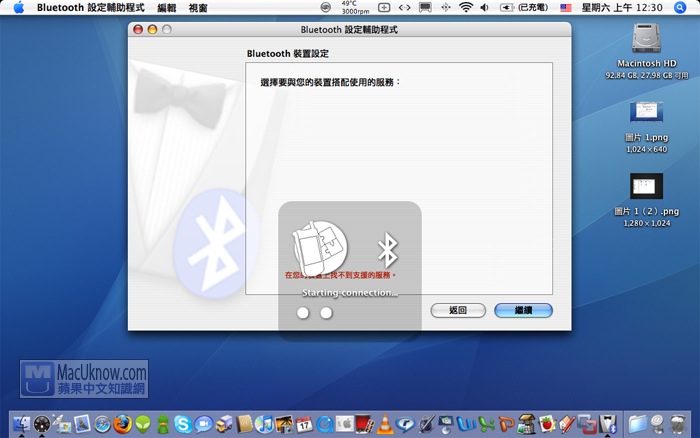
Task: Open Mail stamp icon in Dock
Action: click(82, 424)
